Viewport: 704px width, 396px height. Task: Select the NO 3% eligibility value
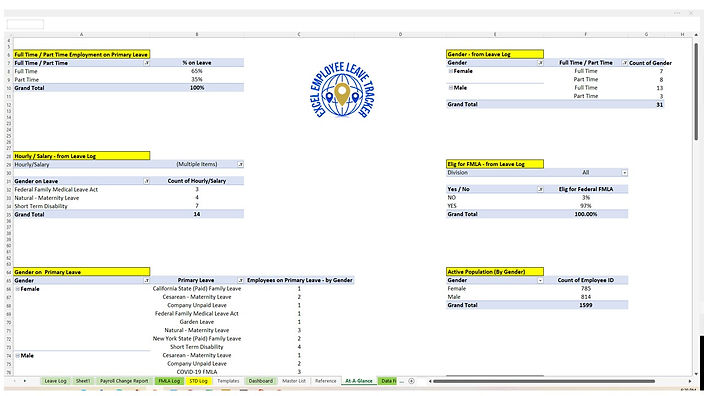(x=585, y=198)
